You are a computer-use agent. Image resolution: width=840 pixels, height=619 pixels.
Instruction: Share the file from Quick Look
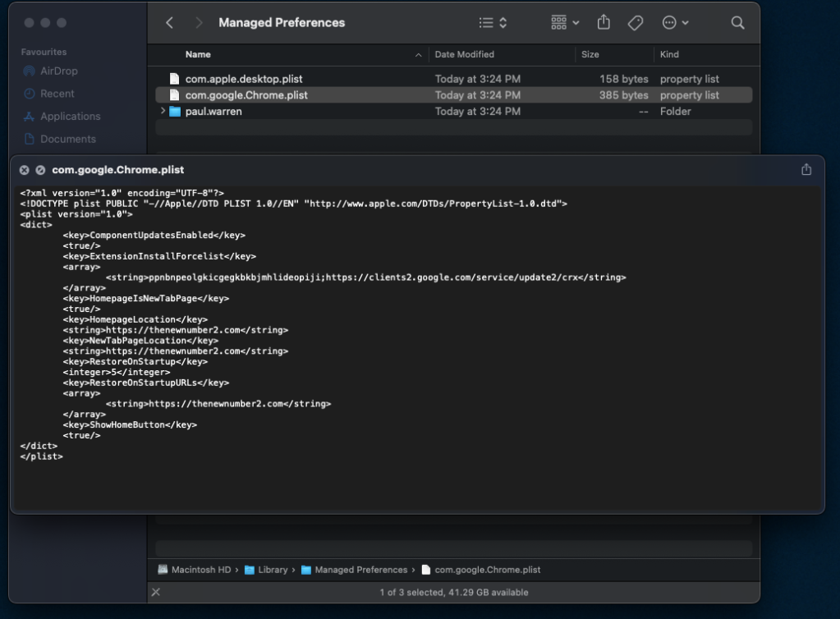pyautogui.click(x=806, y=169)
